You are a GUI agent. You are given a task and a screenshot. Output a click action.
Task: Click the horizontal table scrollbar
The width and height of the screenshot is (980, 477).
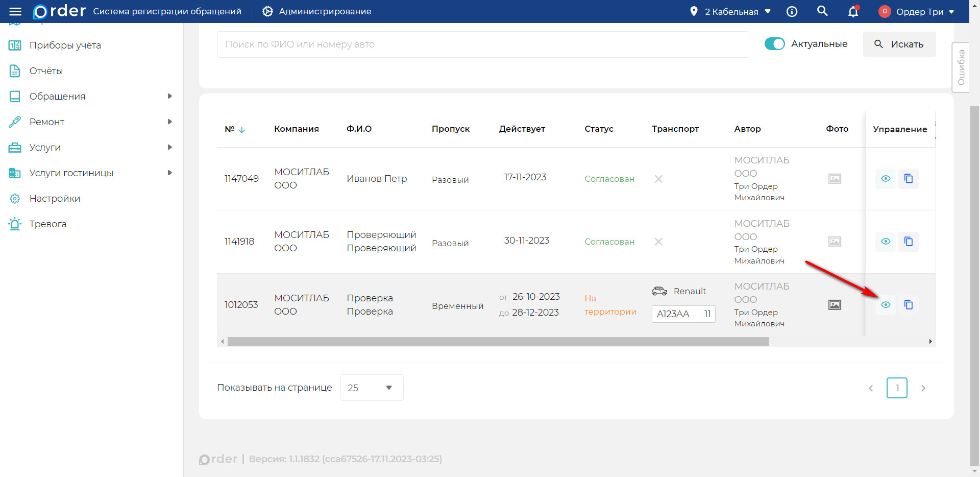(498, 341)
